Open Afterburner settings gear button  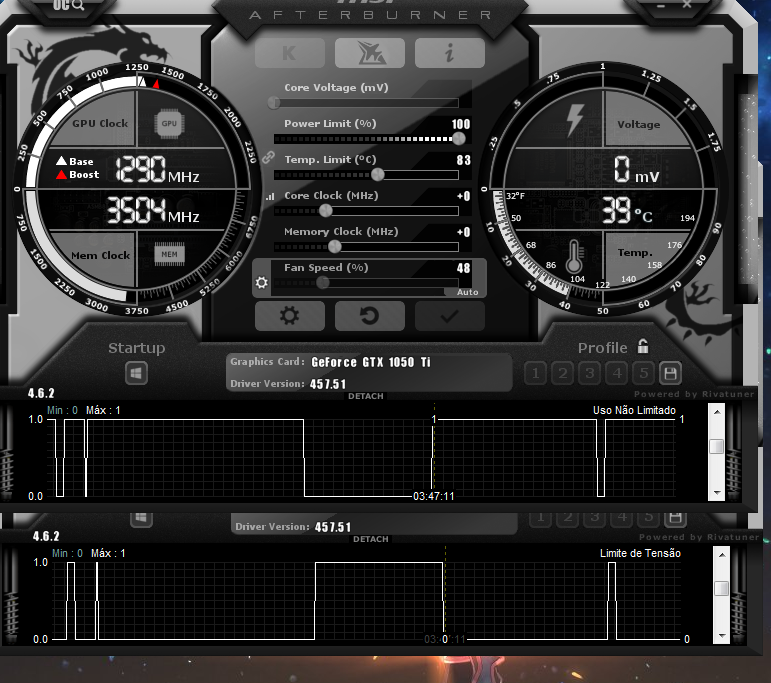[x=290, y=316]
